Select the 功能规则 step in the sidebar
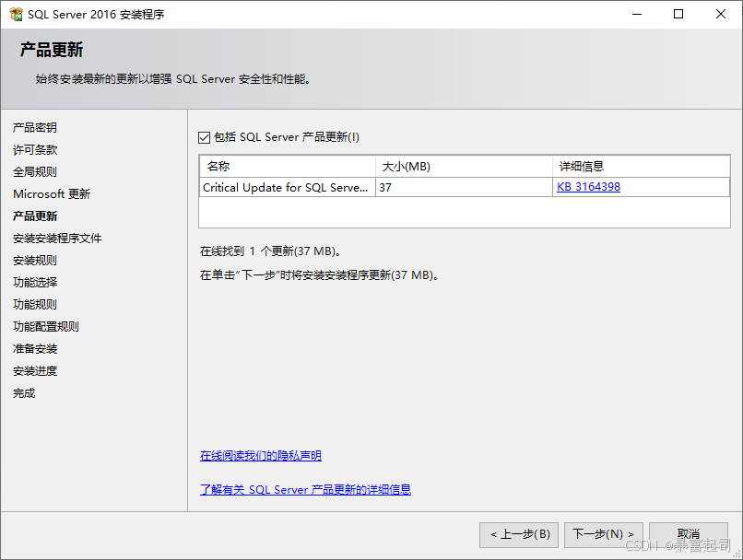The width and height of the screenshot is (743, 560). pos(35,304)
